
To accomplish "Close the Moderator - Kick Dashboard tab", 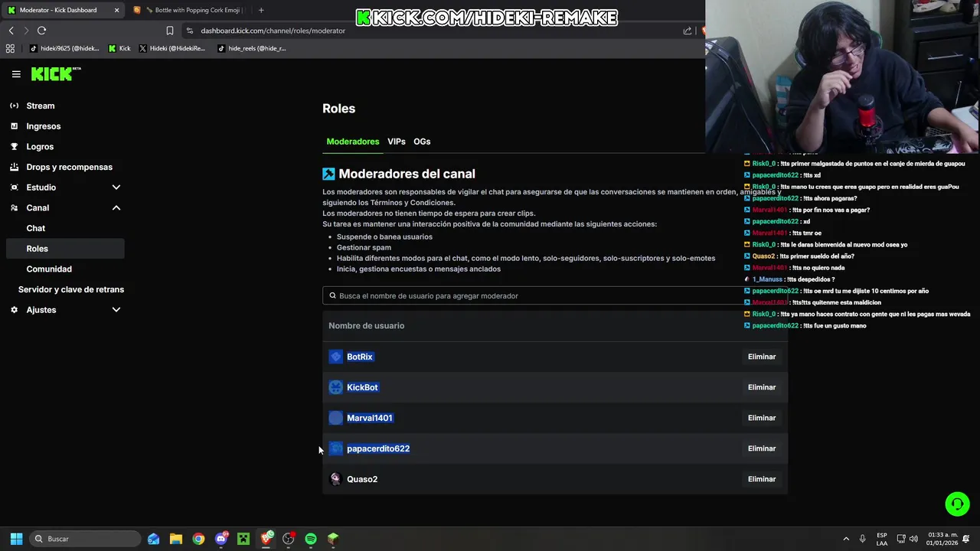I will pyautogui.click(x=116, y=10).
